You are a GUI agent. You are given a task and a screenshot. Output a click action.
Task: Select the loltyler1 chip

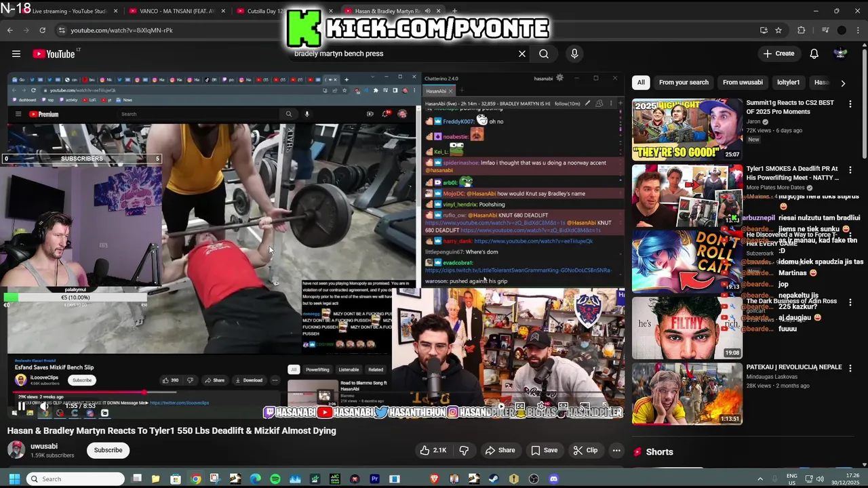pyautogui.click(x=788, y=82)
